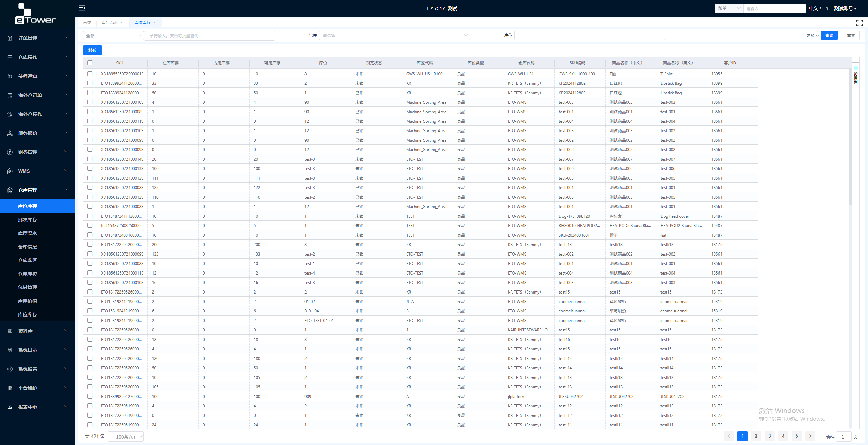This screenshot has width=868, height=445.
Task: Toggle the select-all checkbox in table header
Action: (x=90, y=63)
